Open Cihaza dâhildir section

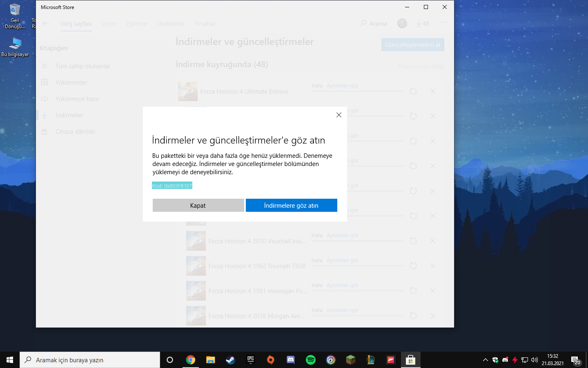click(76, 131)
